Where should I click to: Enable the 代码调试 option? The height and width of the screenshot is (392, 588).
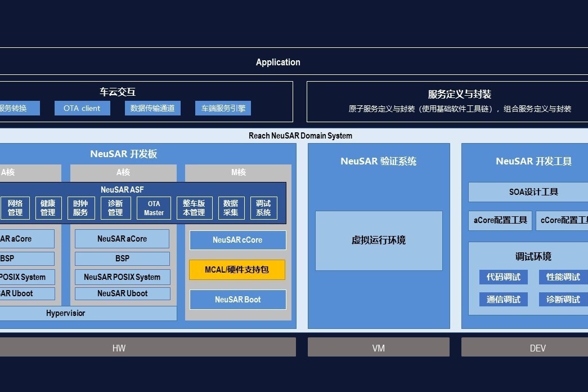click(x=504, y=277)
